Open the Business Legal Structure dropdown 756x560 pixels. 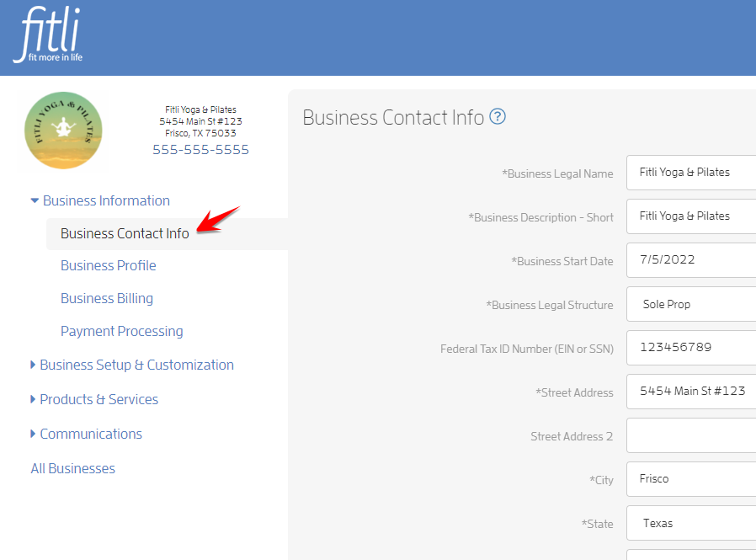coord(691,304)
